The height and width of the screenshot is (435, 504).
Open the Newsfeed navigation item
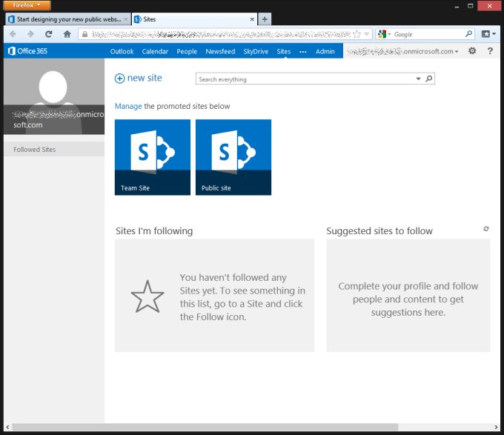[x=220, y=52]
